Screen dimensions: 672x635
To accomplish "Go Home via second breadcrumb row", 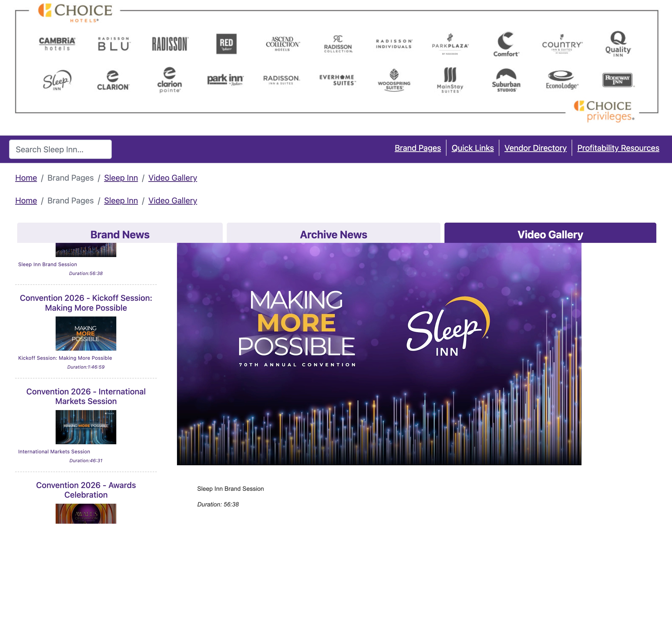I will point(26,200).
